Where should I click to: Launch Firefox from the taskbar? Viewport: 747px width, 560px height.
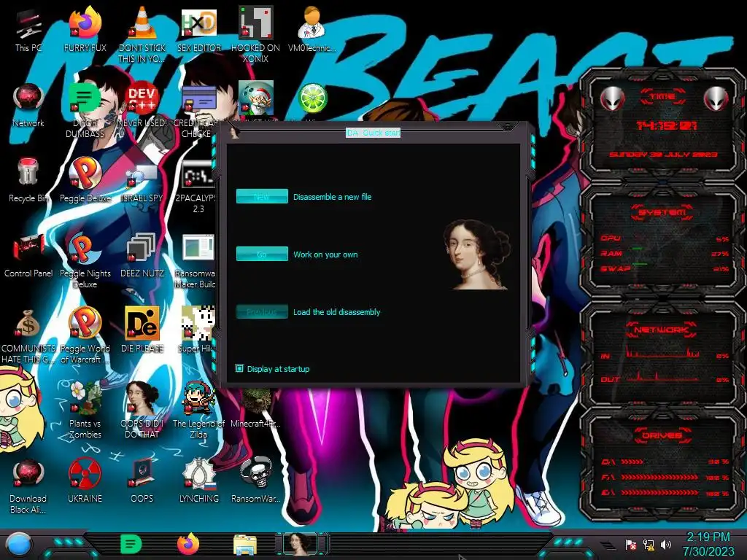(188, 544)
